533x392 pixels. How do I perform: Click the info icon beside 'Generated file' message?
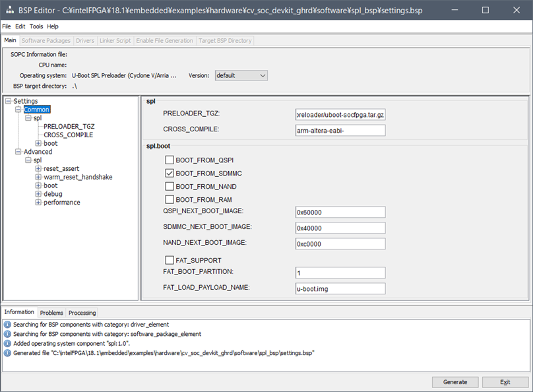coord(7,353)
